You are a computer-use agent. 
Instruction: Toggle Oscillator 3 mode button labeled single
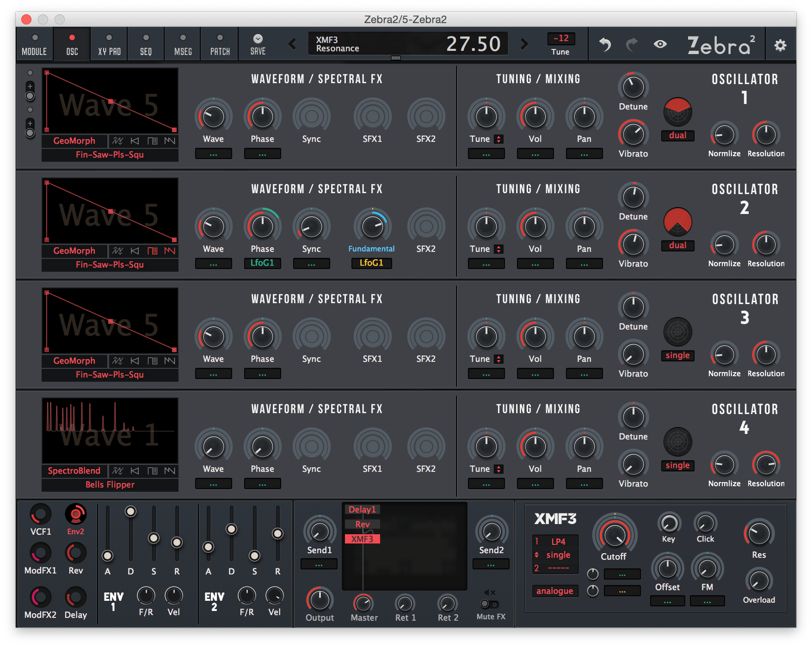pos(677,355)
